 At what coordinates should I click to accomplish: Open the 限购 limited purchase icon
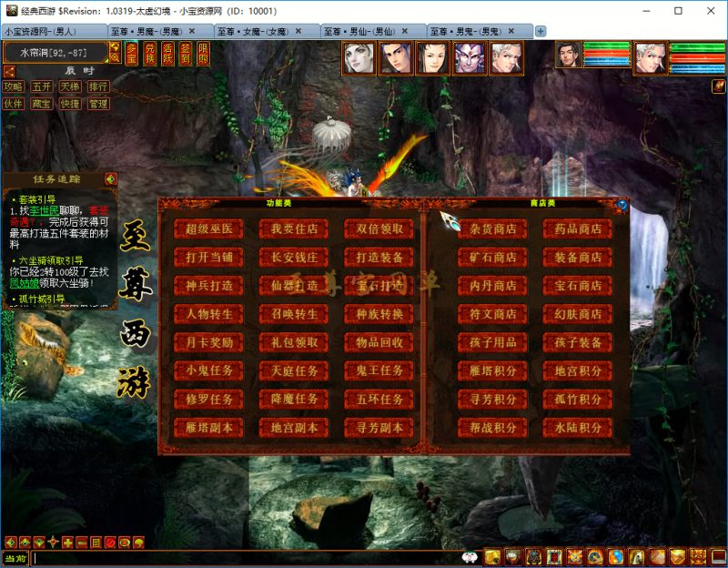(203, 54)
